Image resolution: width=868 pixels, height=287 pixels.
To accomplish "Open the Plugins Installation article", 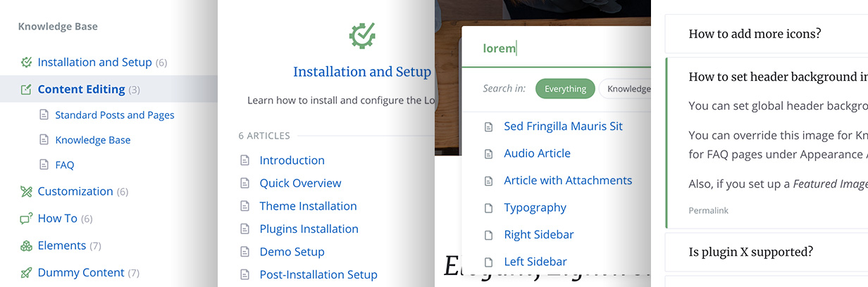I will 309,229.
